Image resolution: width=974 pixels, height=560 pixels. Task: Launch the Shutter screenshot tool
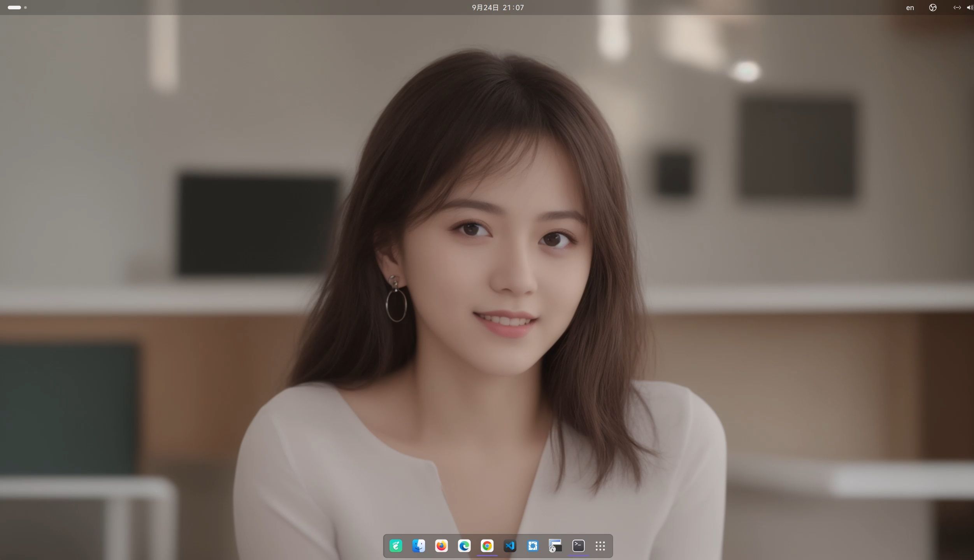pos(532,546)
